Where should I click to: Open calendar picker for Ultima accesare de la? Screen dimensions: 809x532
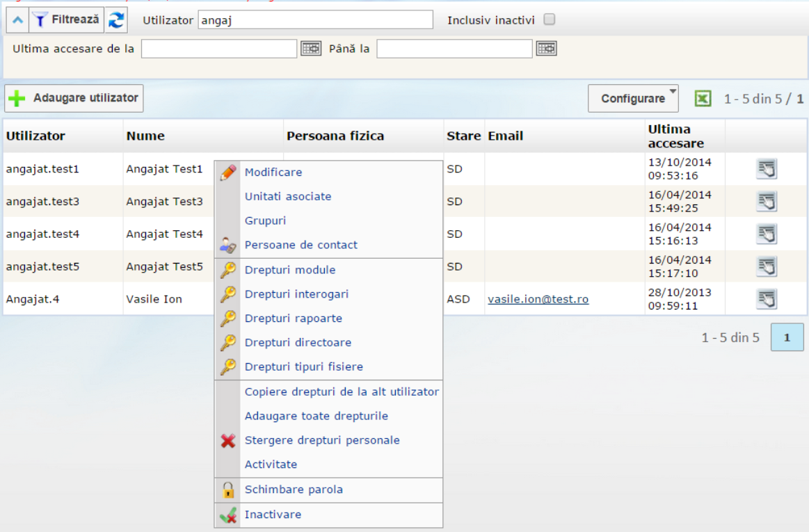311,49
